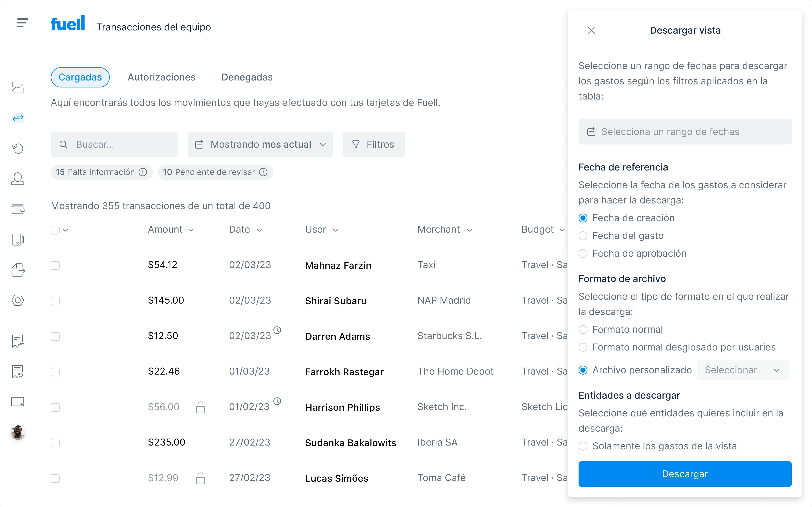812x507 pixels.
Task: Click the lock icon beside $56.00
Action: [x=200, y=407]
